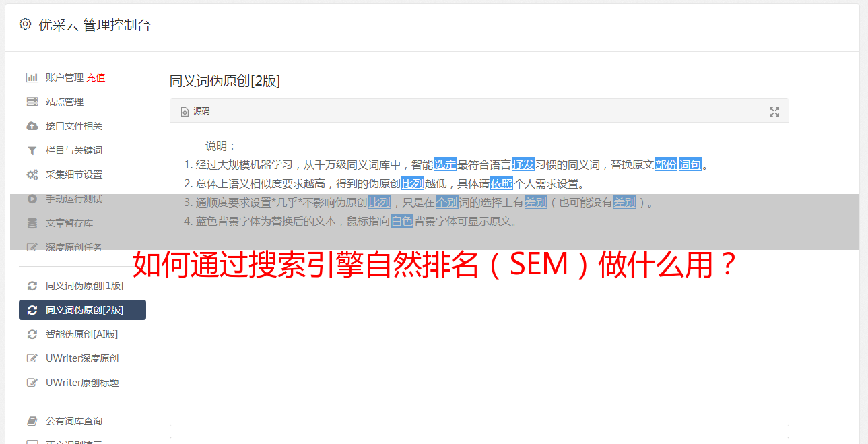Viewport: 868px width, 444px height.
Task: Click inside the editor text area
Action: click(x=479, y=323)
